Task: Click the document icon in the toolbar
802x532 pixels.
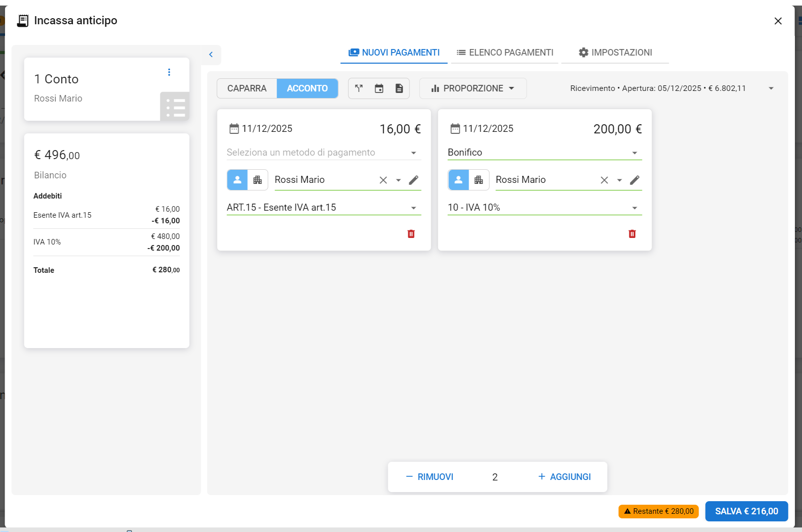Action: pos(399,88)
